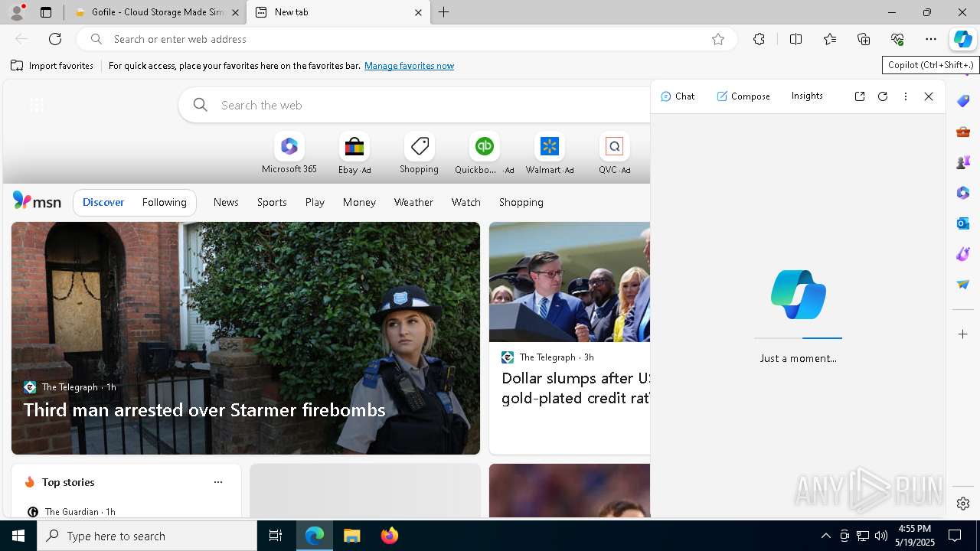The height and width of the screenshot is (551, 980).
Task: Show hidden system tray icons
Action: click(825, 536)
